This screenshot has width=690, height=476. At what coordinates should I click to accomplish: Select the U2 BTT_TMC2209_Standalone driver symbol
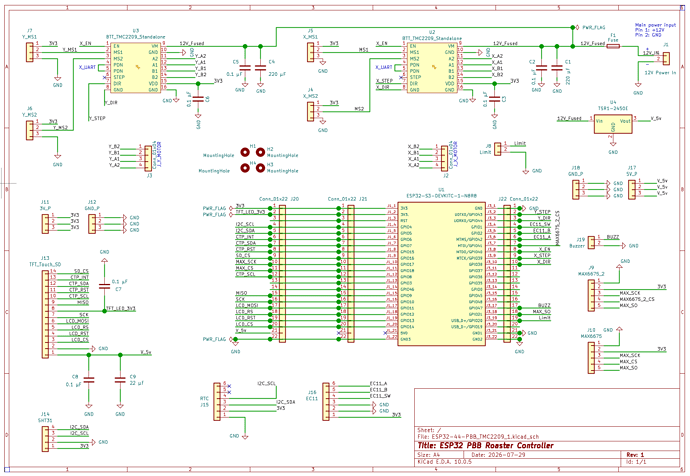tap(432, 67)
